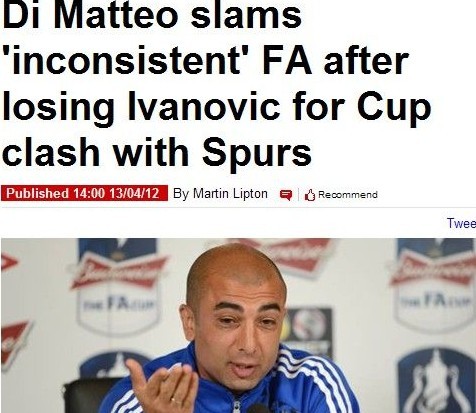Click the red comments speech-bubble icon
The width and height of the screenshot is (476, 413).
tap(286, 195)
